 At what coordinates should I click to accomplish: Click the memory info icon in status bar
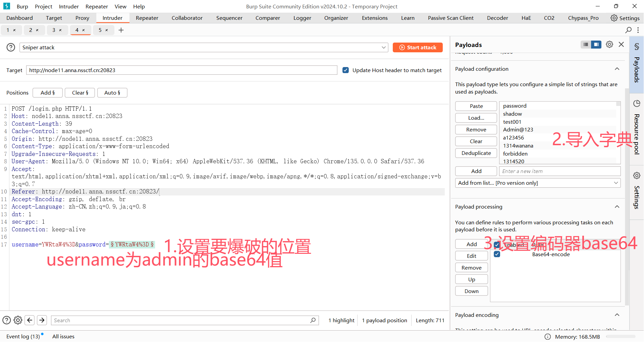point(548,337)
